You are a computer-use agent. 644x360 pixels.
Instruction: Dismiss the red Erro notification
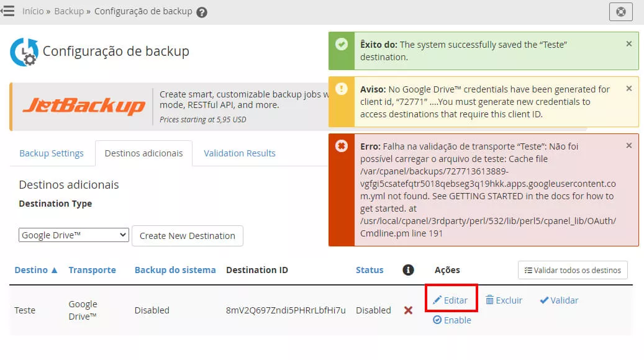629,146
